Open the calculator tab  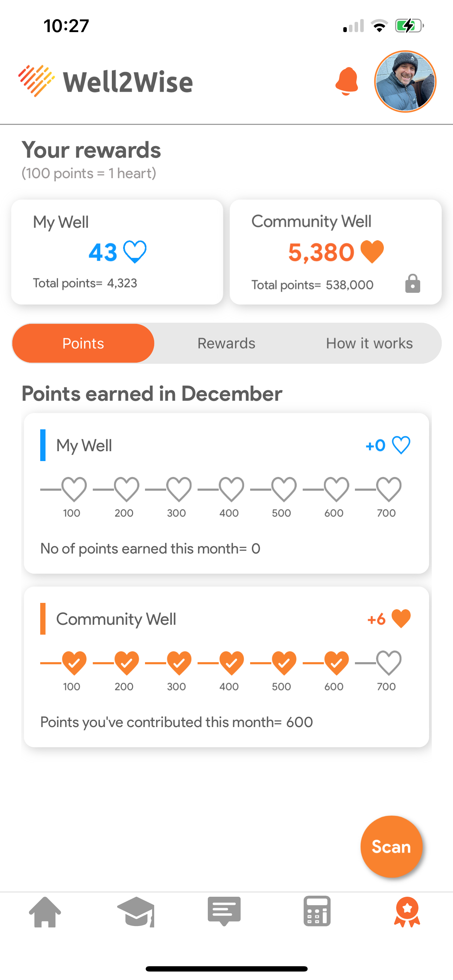pyautogui.click(x=317, y=911)
